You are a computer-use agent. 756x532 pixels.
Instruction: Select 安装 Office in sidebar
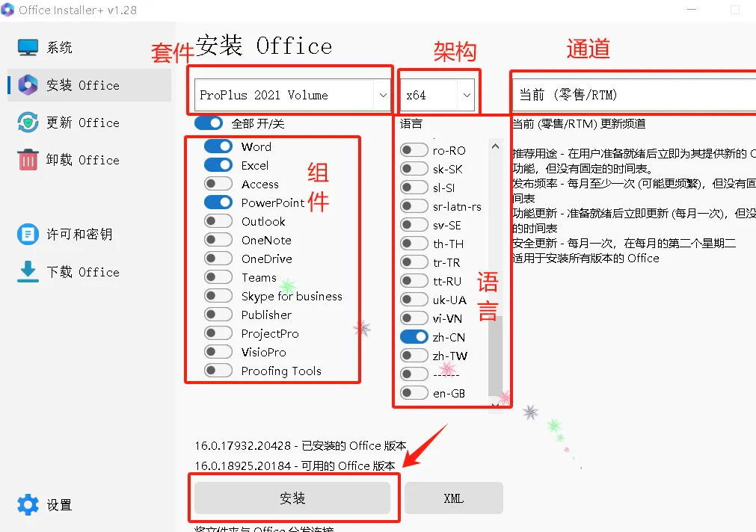point(89,85)
